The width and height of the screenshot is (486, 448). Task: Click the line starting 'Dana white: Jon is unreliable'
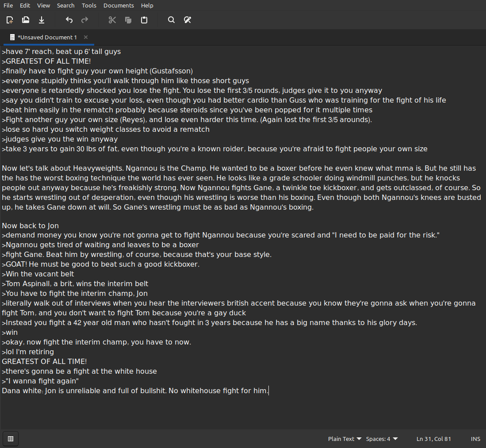[x=135, y=391]
